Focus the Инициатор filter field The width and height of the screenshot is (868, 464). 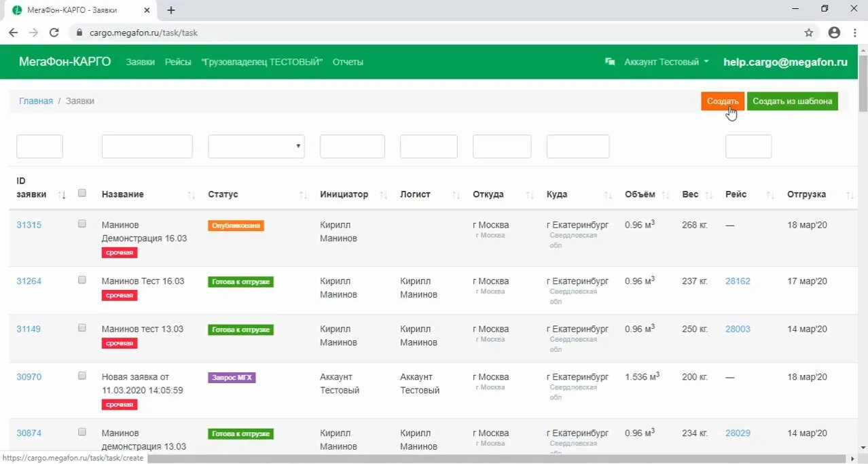[352, 146]
